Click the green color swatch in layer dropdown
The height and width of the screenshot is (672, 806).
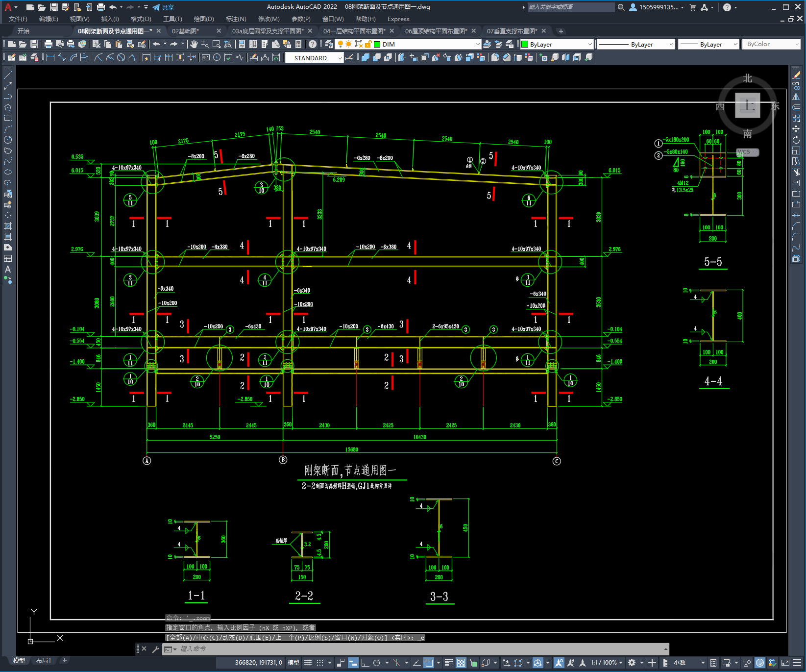click(377, 44)
